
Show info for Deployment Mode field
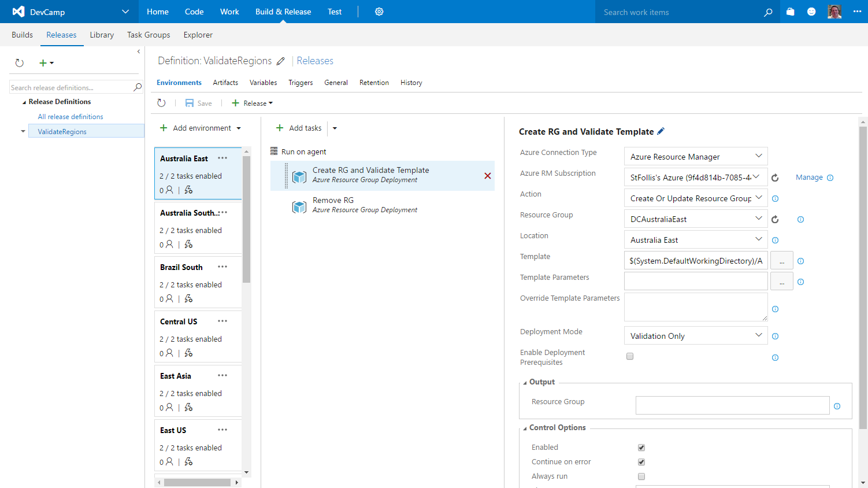click(776, 336)
